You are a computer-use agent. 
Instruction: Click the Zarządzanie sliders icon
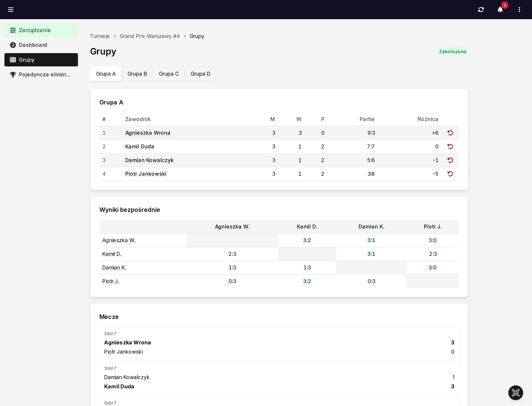coord(13,30)
